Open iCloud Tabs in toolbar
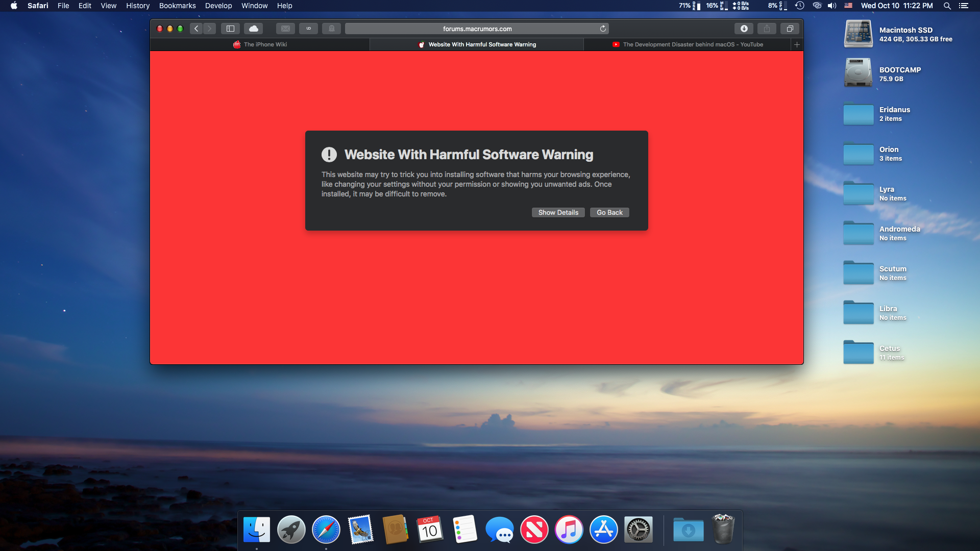 (253, 29)
